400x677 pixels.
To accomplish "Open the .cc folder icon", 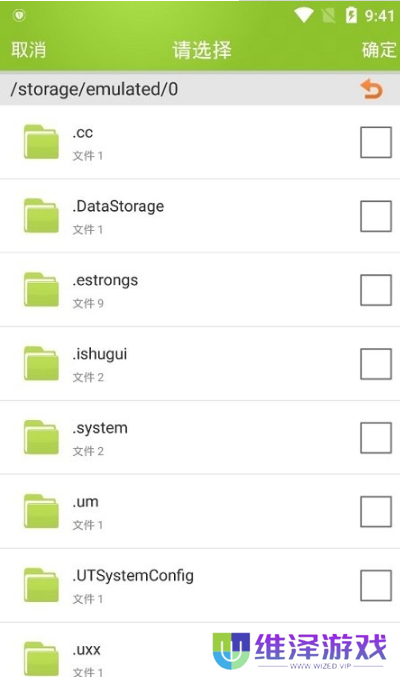I will coord(41,142).
